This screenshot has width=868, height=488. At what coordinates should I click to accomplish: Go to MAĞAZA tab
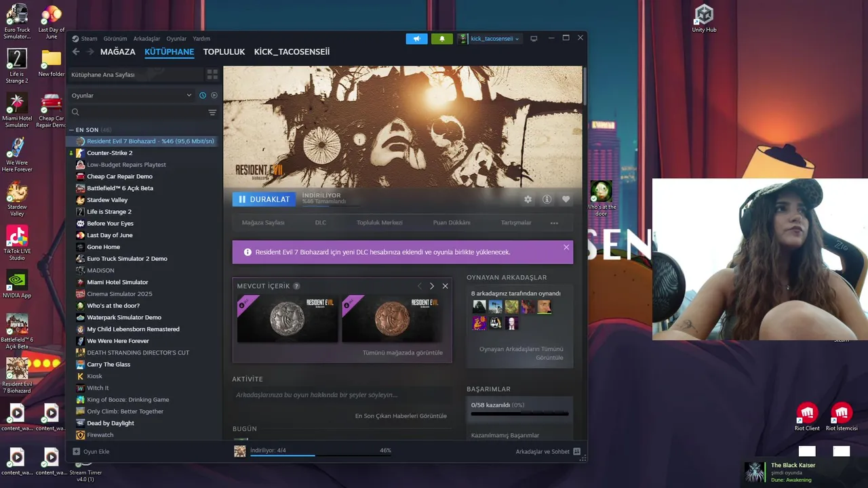[x=118, y=52]
